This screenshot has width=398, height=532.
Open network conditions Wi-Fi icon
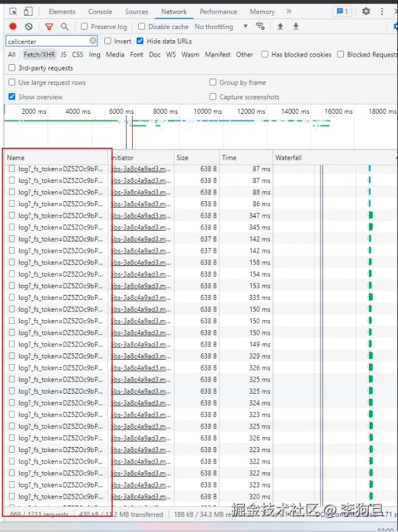[x=260, y=26]
